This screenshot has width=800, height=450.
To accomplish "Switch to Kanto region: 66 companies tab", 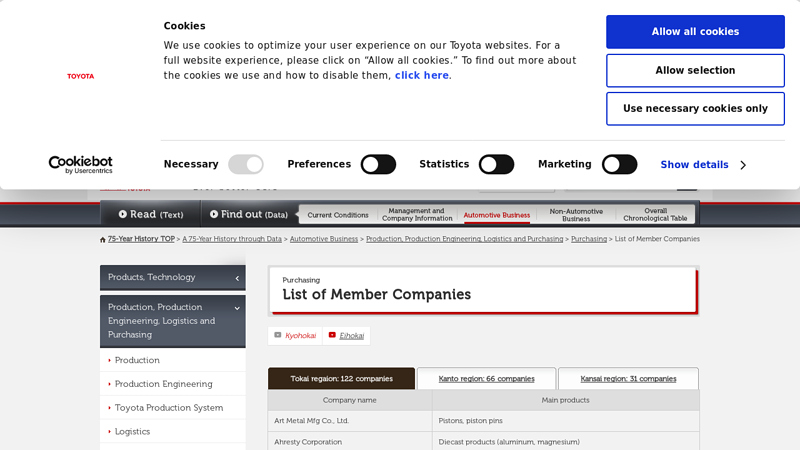I will [486, 379].
